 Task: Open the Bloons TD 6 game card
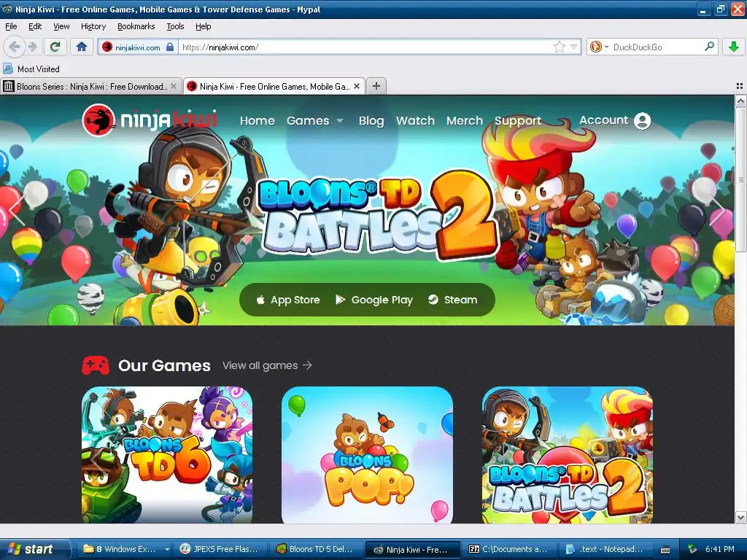tap(167, 455)
